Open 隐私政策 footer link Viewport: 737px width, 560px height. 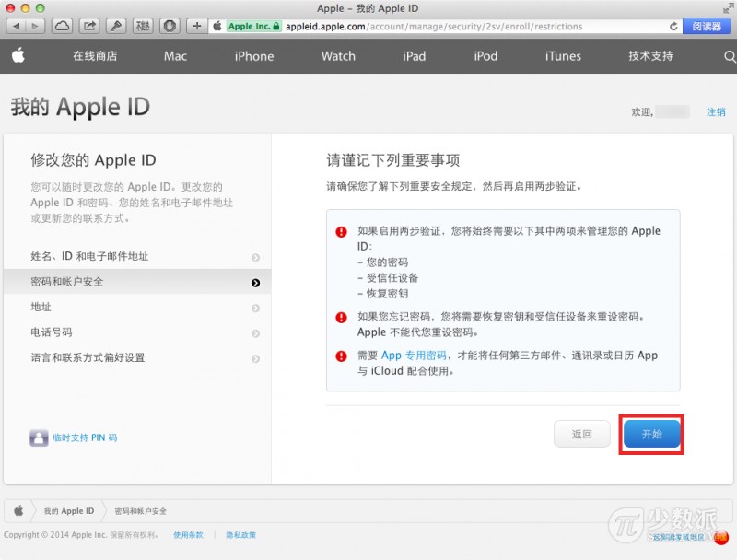coord(240,535)
